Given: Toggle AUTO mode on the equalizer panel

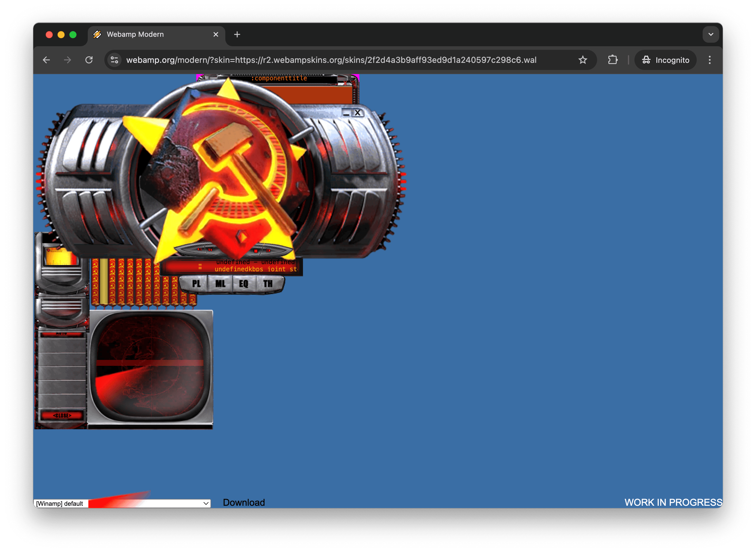Looking at the screenshot, I should [x=61, y=334].
